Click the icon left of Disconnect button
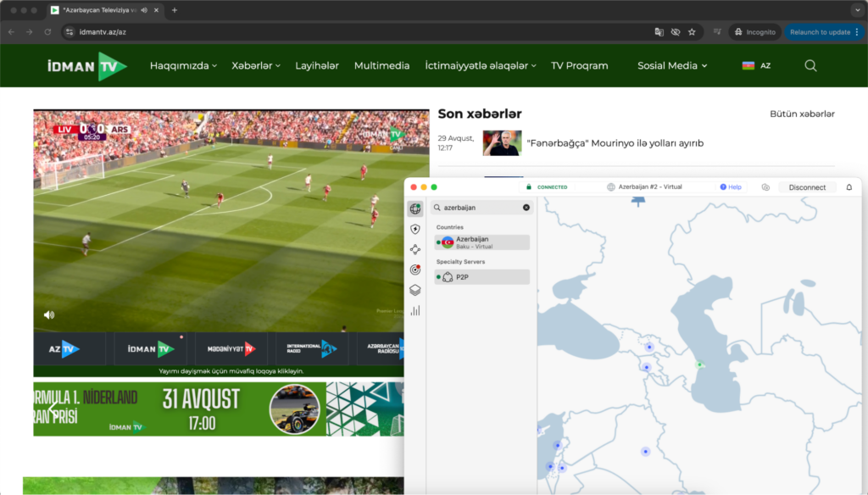This screenshot has height=495, width=868. [x=765, y=187]
